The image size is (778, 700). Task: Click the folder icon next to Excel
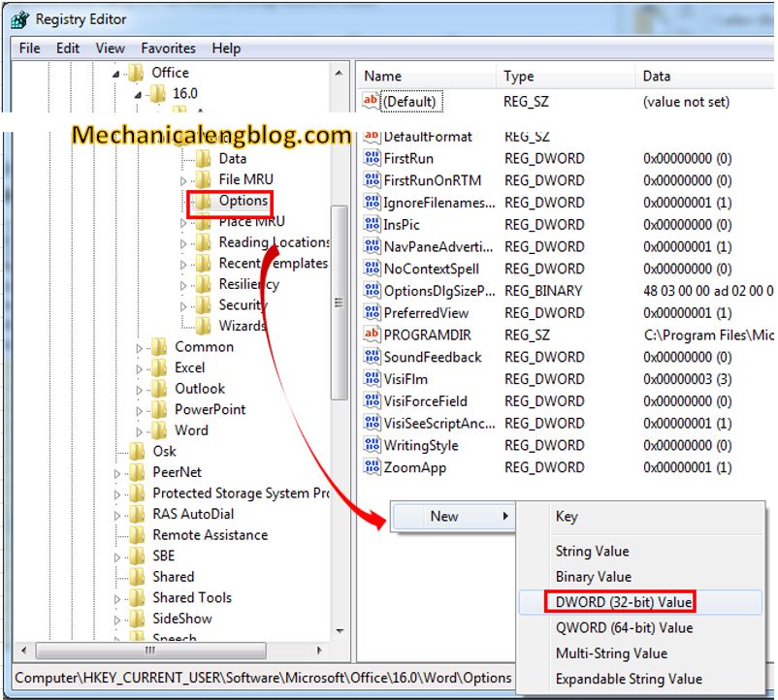(x=160, y=367)
